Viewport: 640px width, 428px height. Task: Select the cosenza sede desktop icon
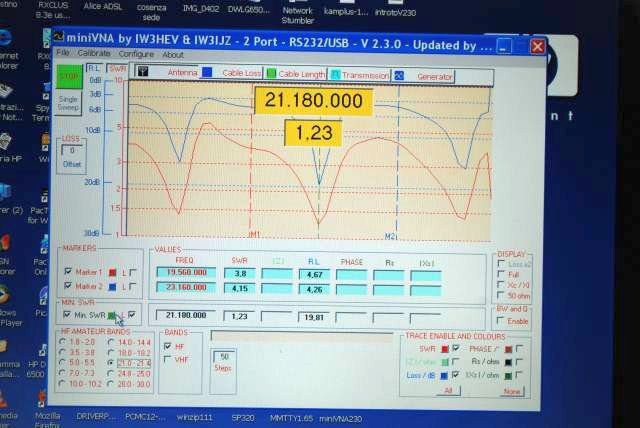coord(151,11)
